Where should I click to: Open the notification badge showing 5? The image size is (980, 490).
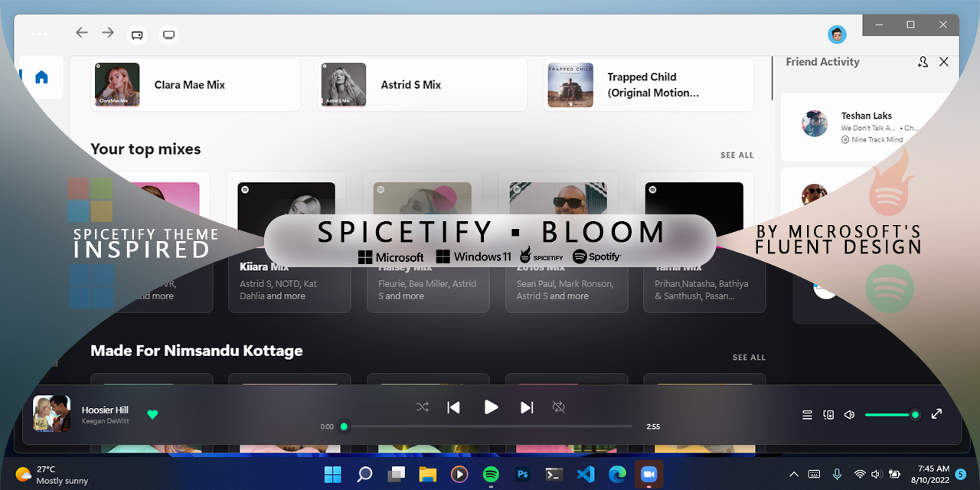(x=960, y=475)
